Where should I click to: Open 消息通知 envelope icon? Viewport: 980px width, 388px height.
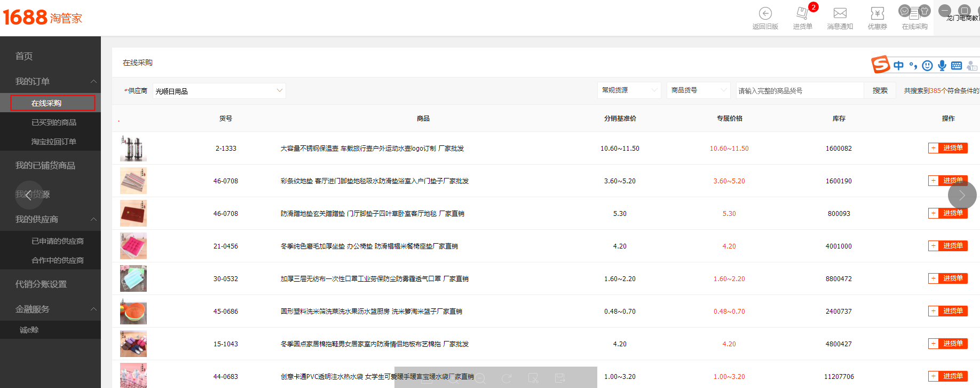840,13
